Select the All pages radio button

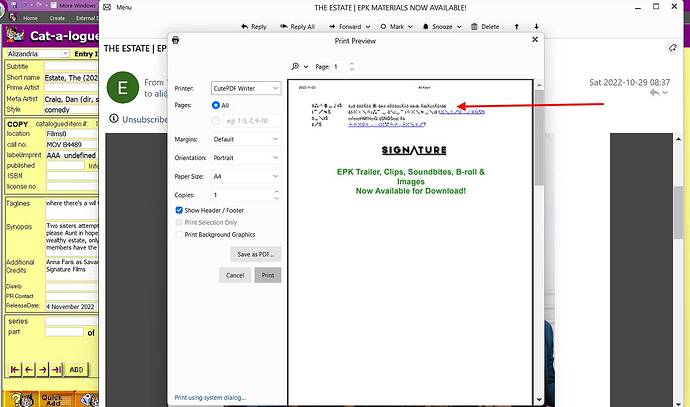click(x=216, y=105)
